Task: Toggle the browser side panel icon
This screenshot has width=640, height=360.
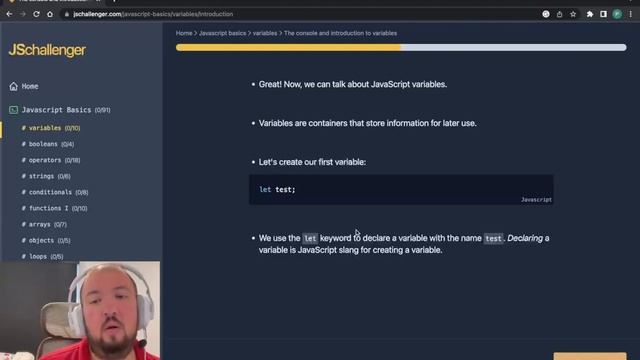Action: click(x=603, y=14)
